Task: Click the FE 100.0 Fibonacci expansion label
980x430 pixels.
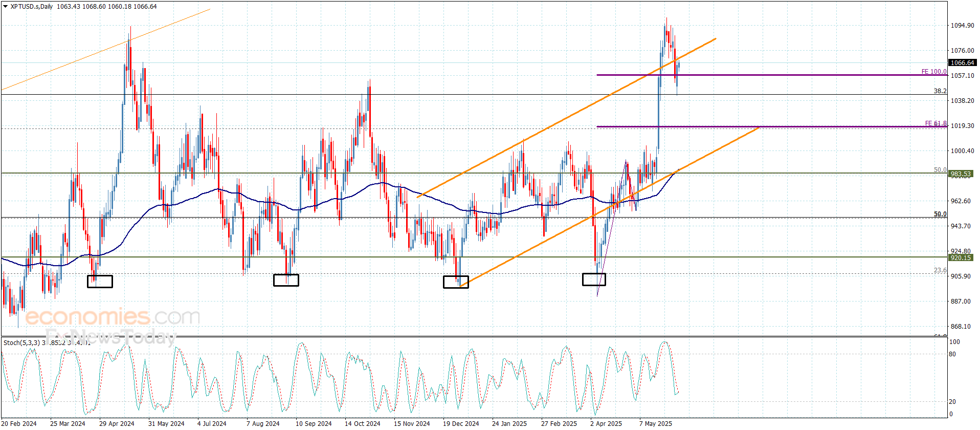Action: point(934,72)
